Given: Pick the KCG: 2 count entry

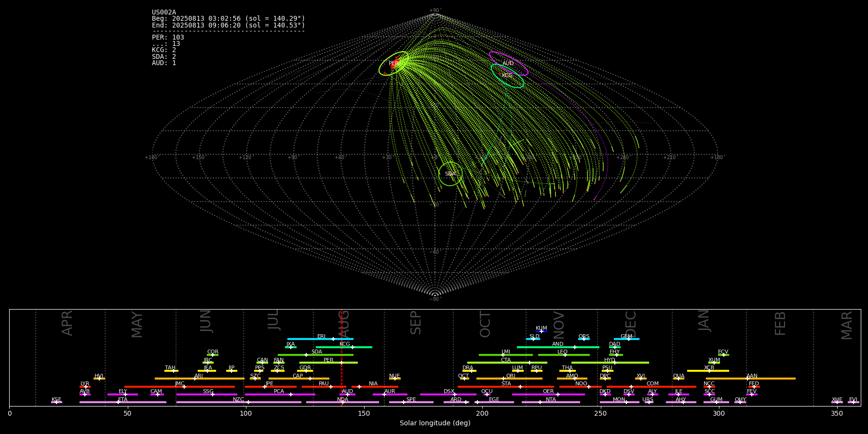Looking at the screenshot, I should [x=164, y=50].
